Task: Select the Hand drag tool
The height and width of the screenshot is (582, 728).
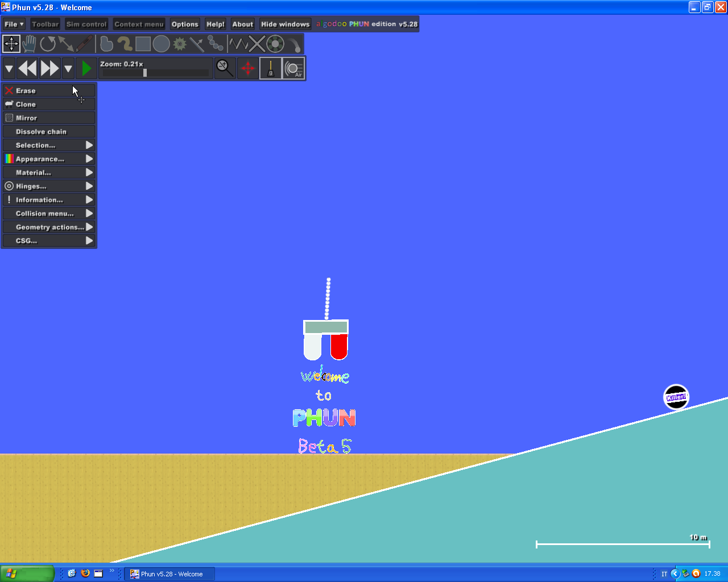Action: [30, 44]
